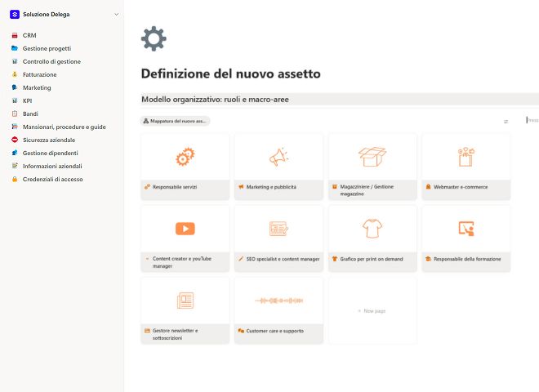The width and height of the screenshot is (539, 392).
Task: Add a card with New page
Action: 372,311
